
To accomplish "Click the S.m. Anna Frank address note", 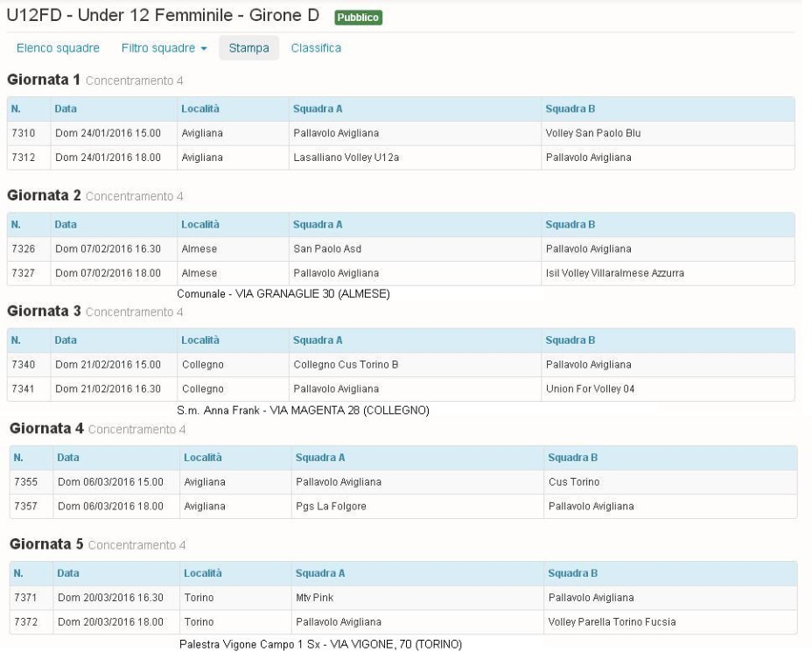I will point(303,410).
